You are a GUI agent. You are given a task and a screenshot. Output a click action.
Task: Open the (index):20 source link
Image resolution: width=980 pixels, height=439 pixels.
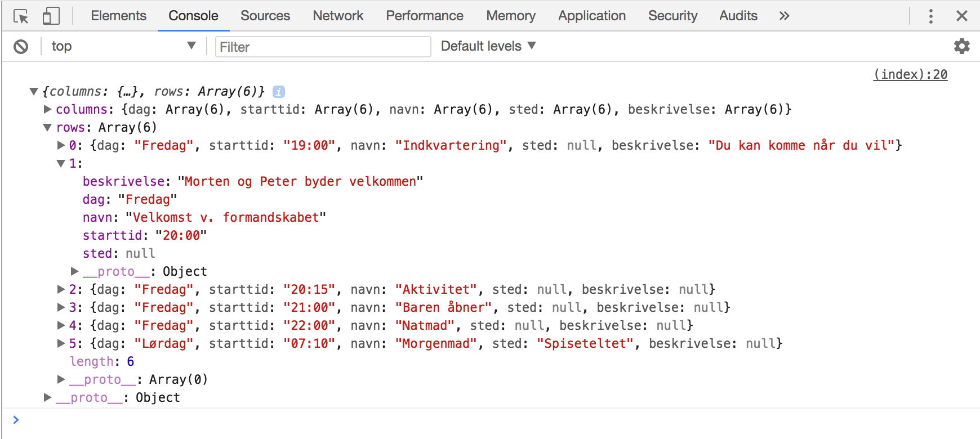pos(909,74)
